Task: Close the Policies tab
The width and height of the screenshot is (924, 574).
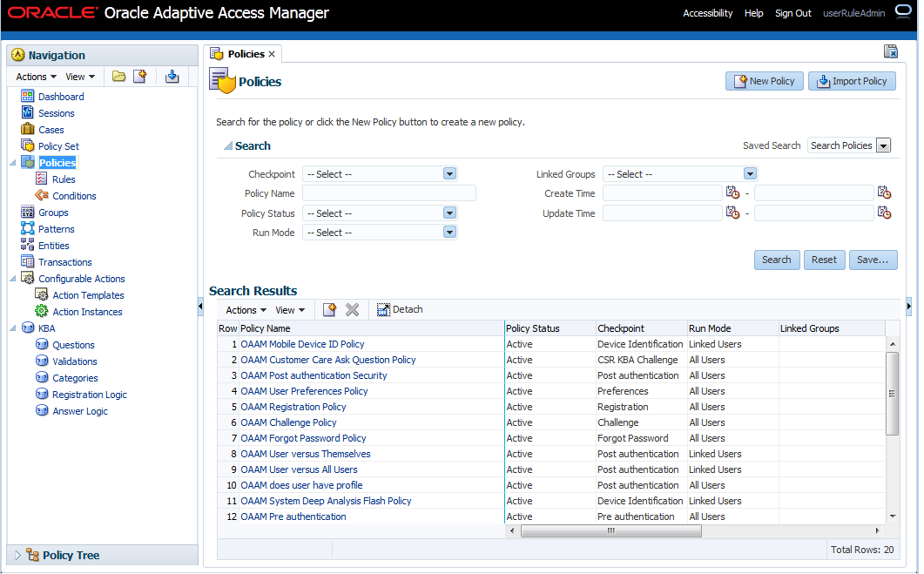Action: [272, 54]
